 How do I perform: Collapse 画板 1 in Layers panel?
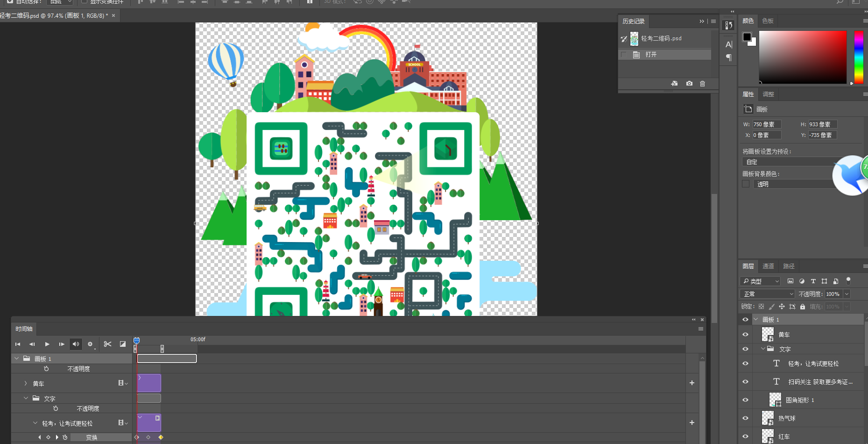756,319
